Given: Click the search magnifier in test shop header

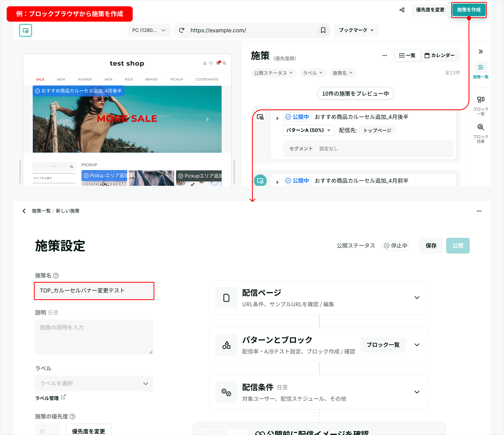Looking at the screenshot, I should pos(224,63).
